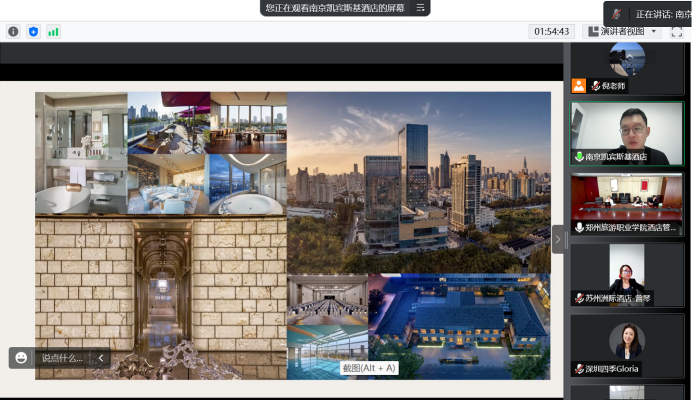
Task: Click muted mic icon on 苏州洲际酒店 tile
Action: 579,298
